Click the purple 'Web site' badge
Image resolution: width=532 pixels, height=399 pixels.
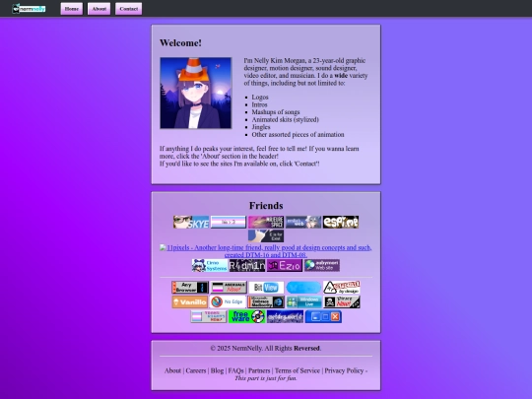[x=321, y=265]
